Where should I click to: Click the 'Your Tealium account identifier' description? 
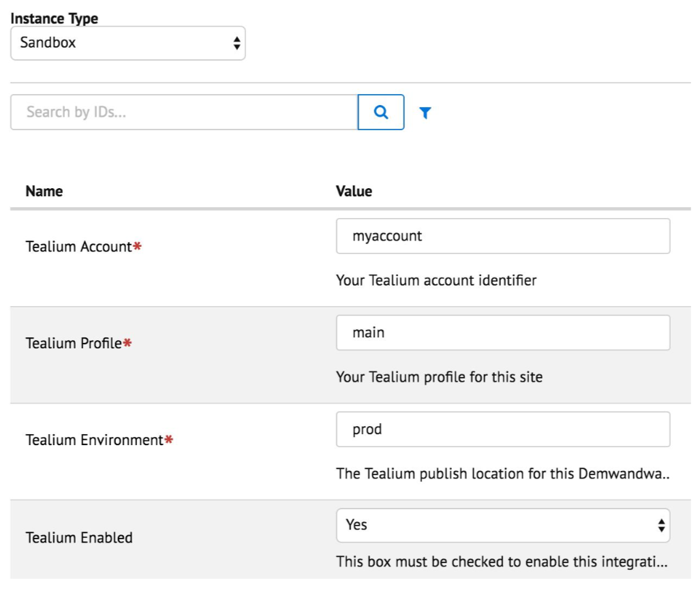pyautogui.click(x=436, y=280)
